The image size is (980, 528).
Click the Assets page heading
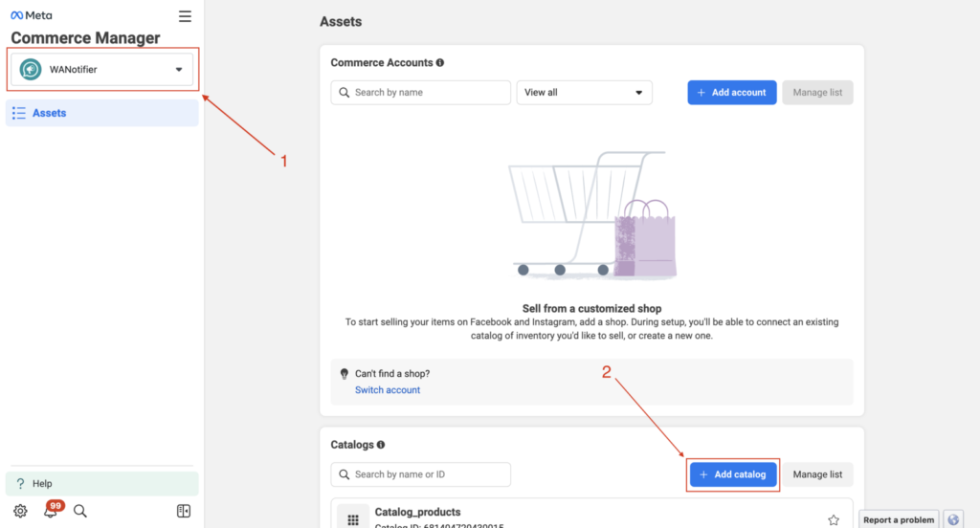click(x=341, y=22)
